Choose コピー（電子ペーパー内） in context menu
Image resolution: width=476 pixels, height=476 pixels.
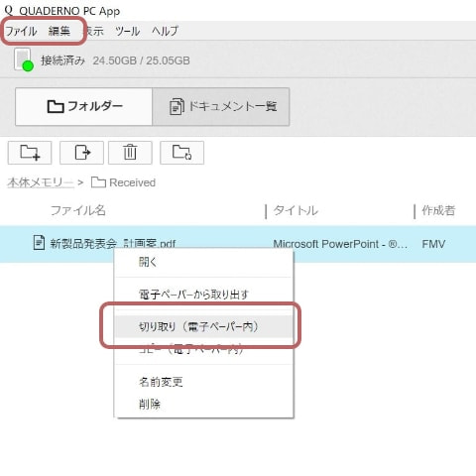(x=204, y=349)
